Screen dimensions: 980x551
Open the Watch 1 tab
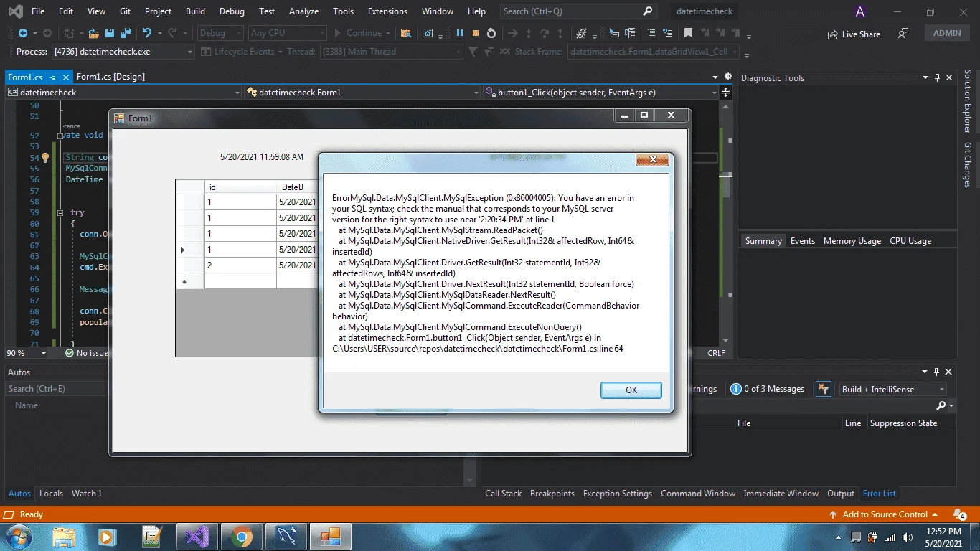tap(87, 494)
